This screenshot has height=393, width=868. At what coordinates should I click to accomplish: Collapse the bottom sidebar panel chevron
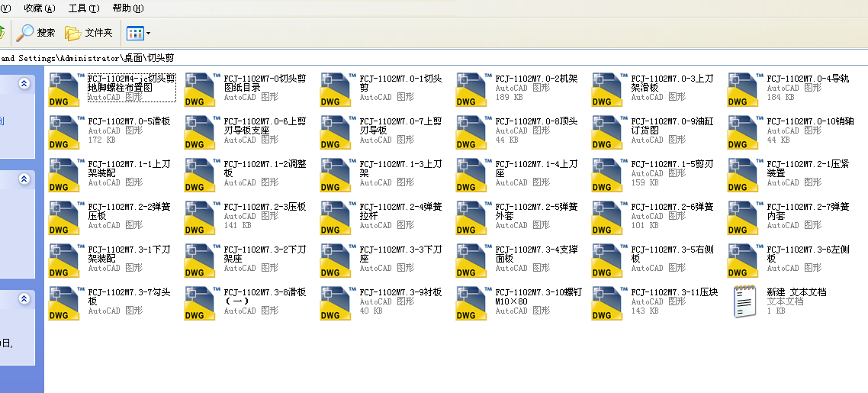[24, 299]
